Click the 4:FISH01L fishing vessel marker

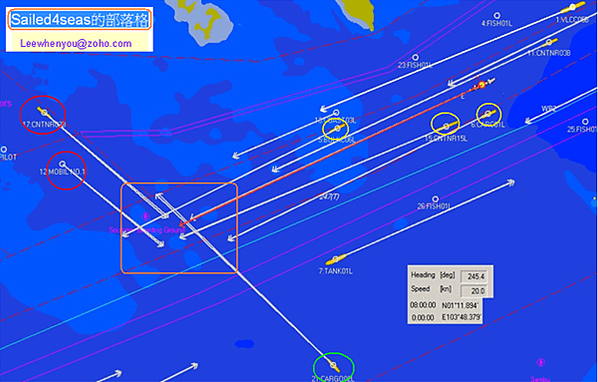click(x=497, y=16)
